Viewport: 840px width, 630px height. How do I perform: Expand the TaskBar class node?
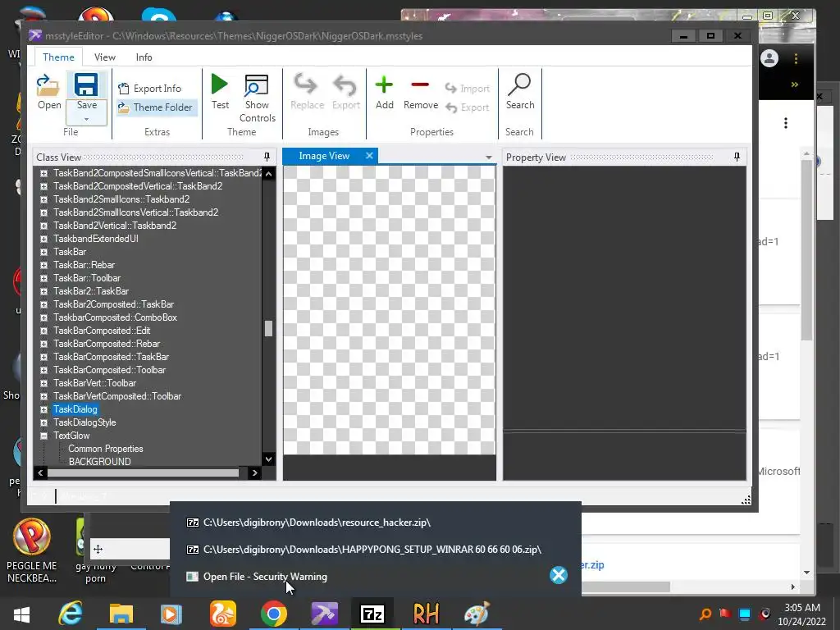click(44, 252)
